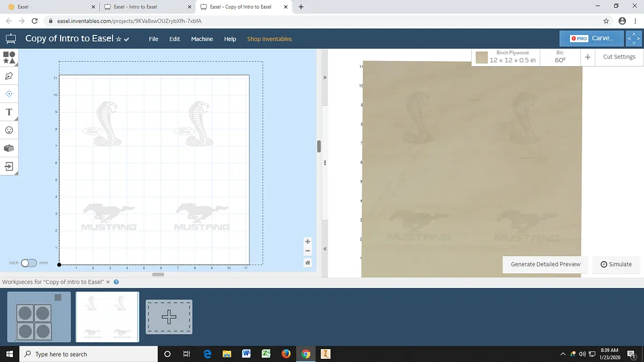Click the Simulate button

tap(616, 264)
